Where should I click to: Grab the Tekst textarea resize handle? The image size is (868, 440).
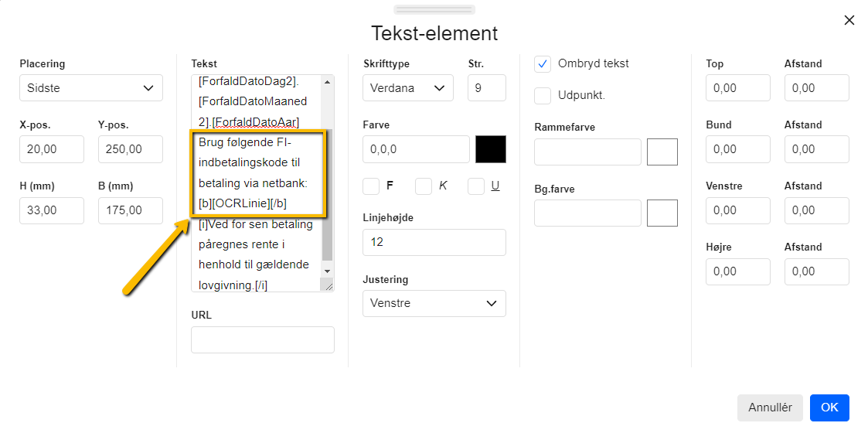coord(328,286)
